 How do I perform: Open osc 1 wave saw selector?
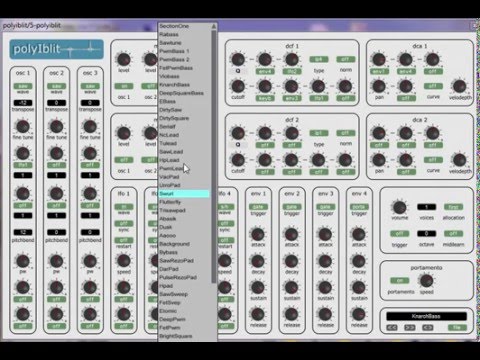coord(23,86)
